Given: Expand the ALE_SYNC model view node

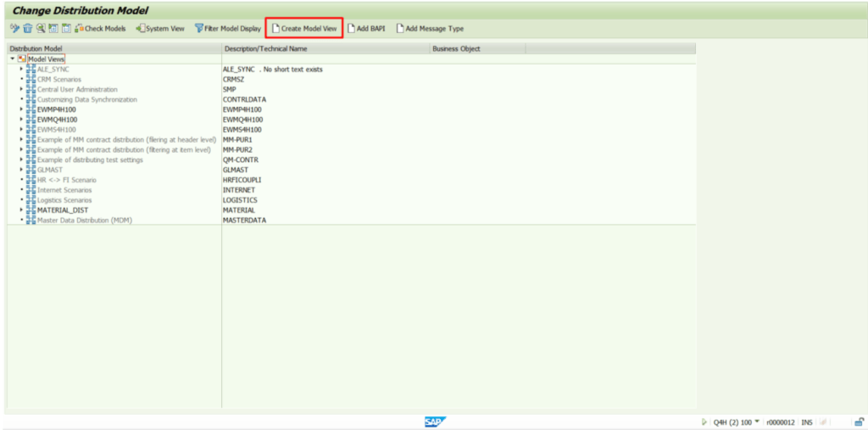Looking at the screenshot, I should [x=21, y=69].
